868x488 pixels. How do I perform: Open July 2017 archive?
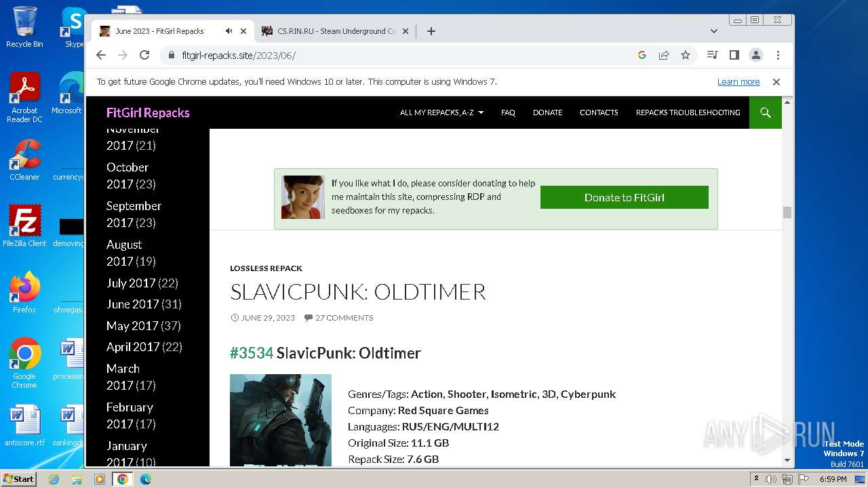[x=131, y=283]
